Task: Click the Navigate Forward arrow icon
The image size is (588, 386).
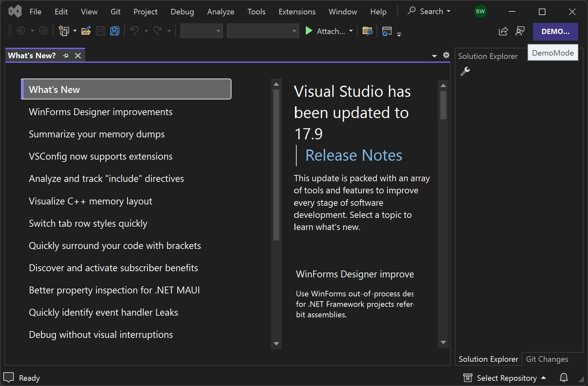Action: (x=43, y=31)
